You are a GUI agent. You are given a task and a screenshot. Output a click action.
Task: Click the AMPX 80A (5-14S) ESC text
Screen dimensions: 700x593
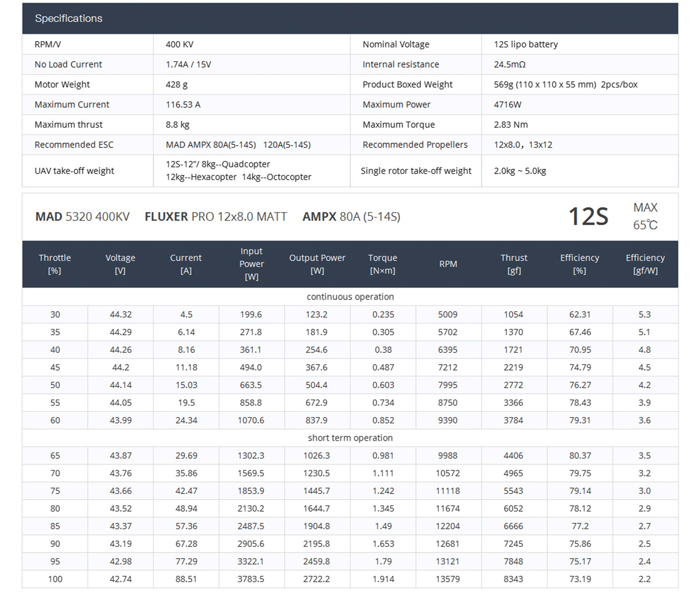[351, 217]
